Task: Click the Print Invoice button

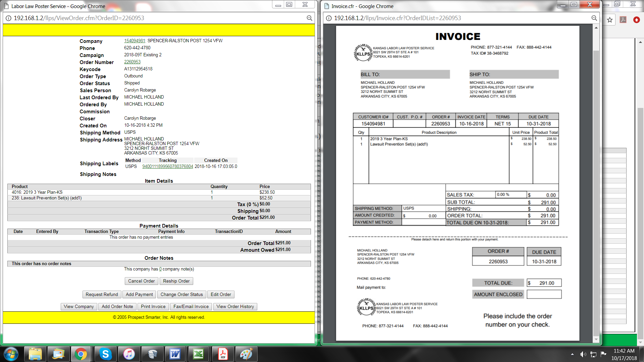Action: (153, 307)
